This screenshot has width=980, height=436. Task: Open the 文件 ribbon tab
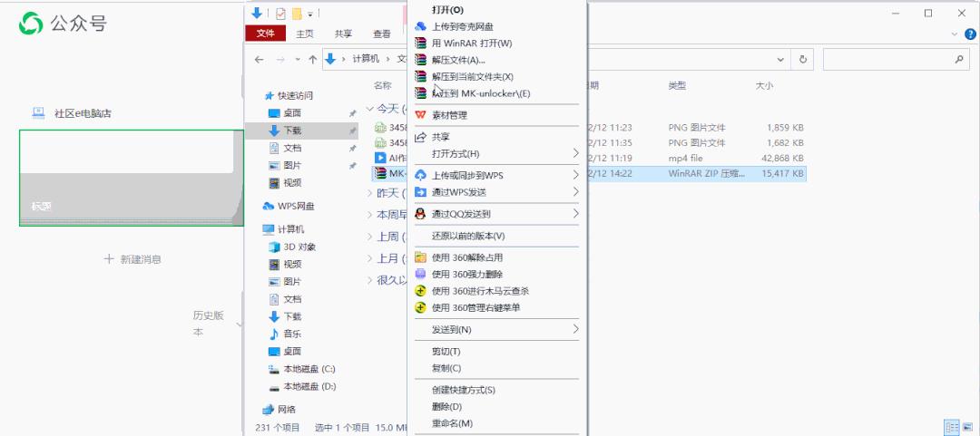[x=266, y=34]
